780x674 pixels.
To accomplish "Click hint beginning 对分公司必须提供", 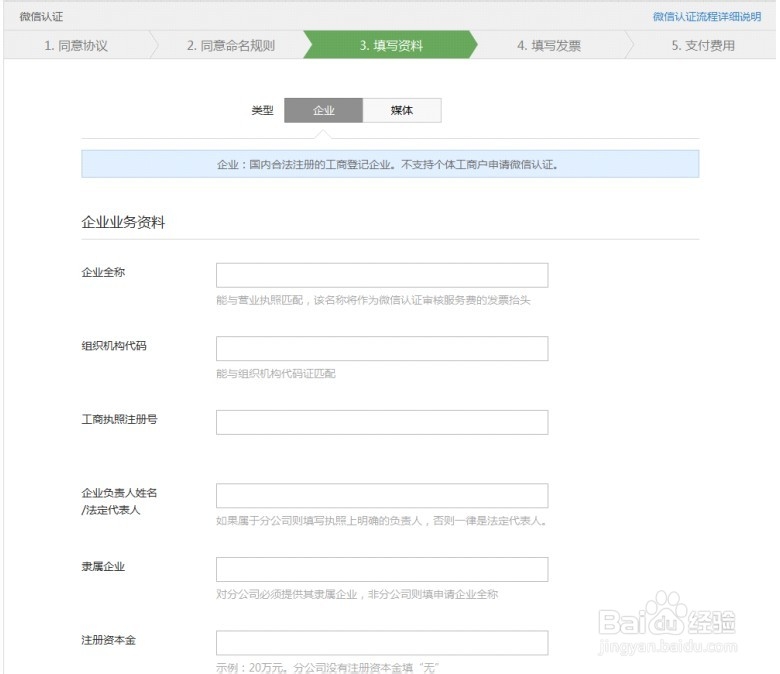I will 357,594.
